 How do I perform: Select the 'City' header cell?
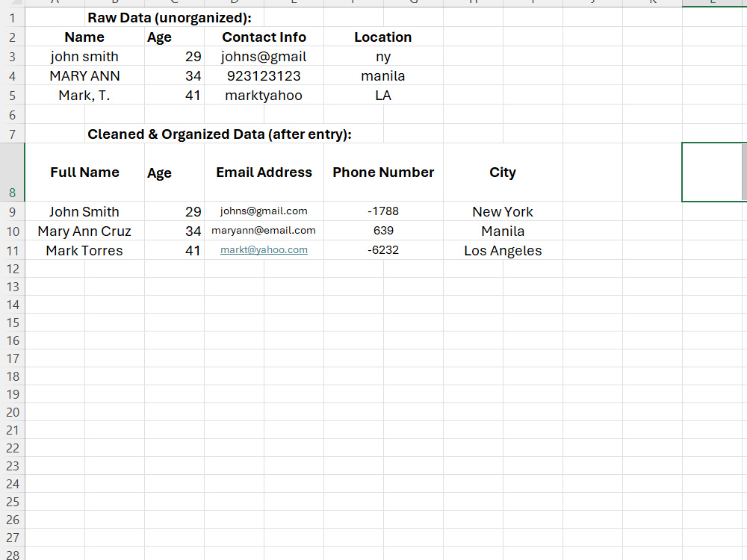503,172
